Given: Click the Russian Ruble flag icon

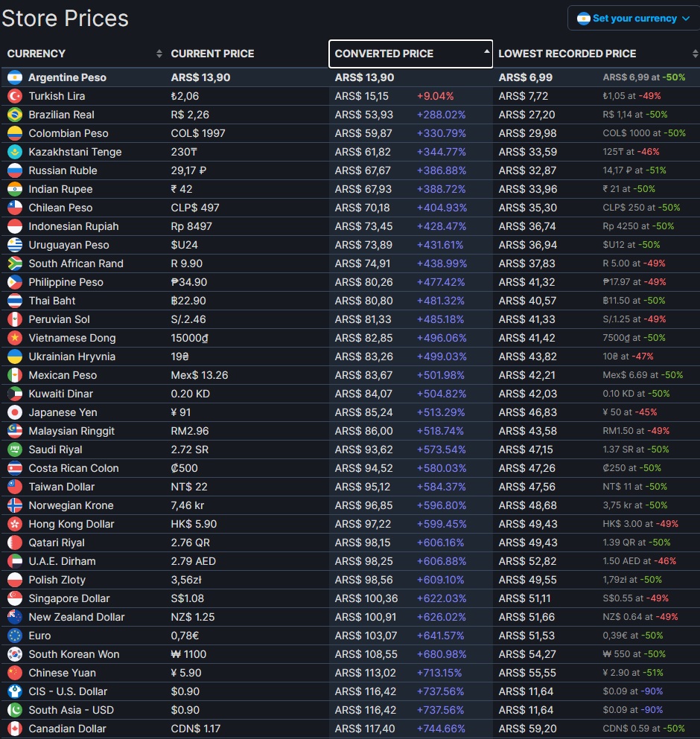Looking at the screenshot, I should pos(15,170).
